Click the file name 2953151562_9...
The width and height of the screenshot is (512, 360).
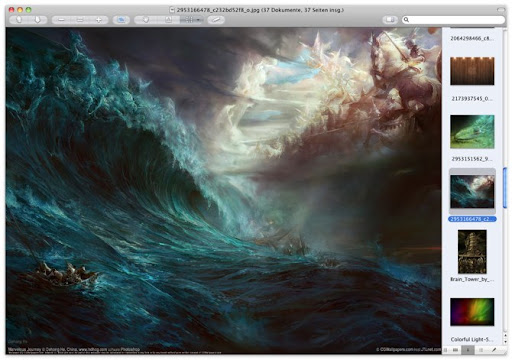[472, 159]
